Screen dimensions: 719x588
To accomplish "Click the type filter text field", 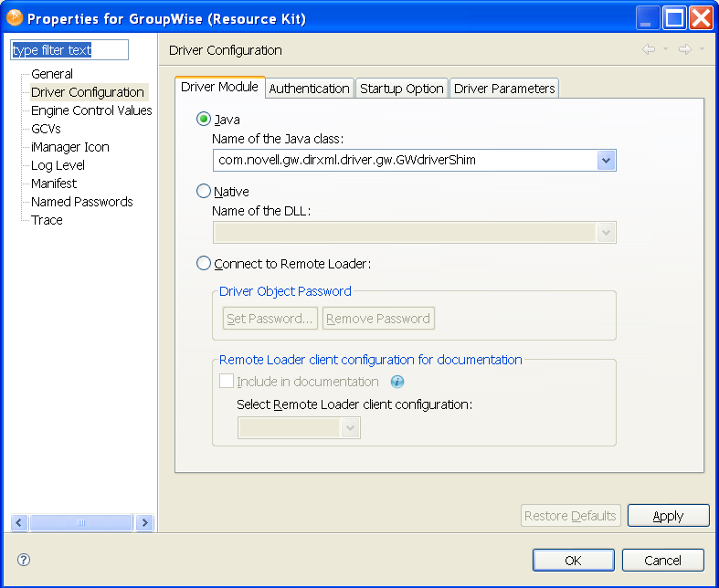I will (x=69, y=50).
